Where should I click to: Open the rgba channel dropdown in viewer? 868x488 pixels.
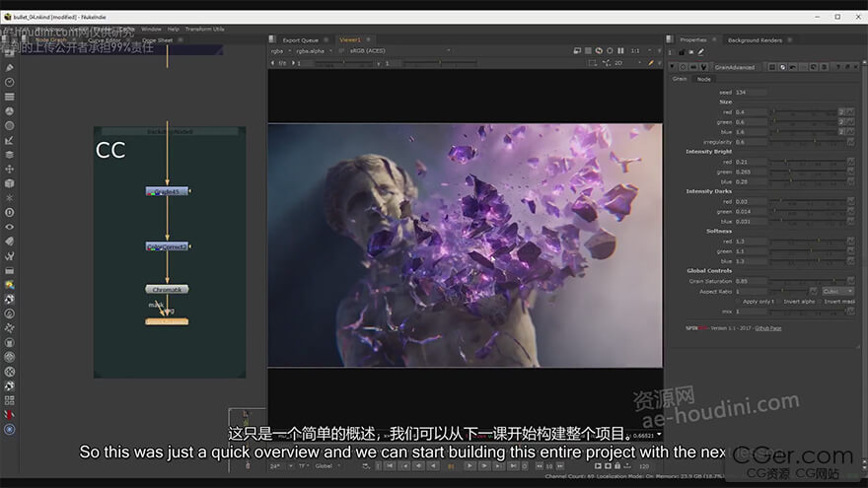281,51
